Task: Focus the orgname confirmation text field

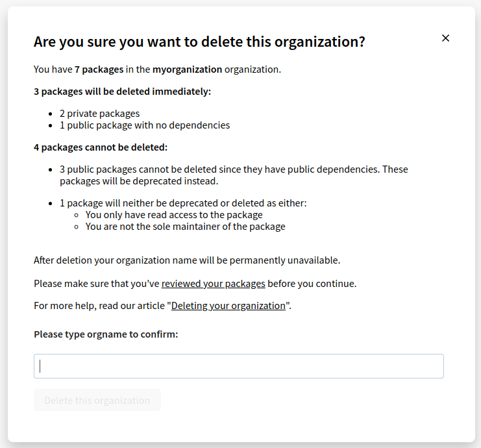Action: click(238, 366)
